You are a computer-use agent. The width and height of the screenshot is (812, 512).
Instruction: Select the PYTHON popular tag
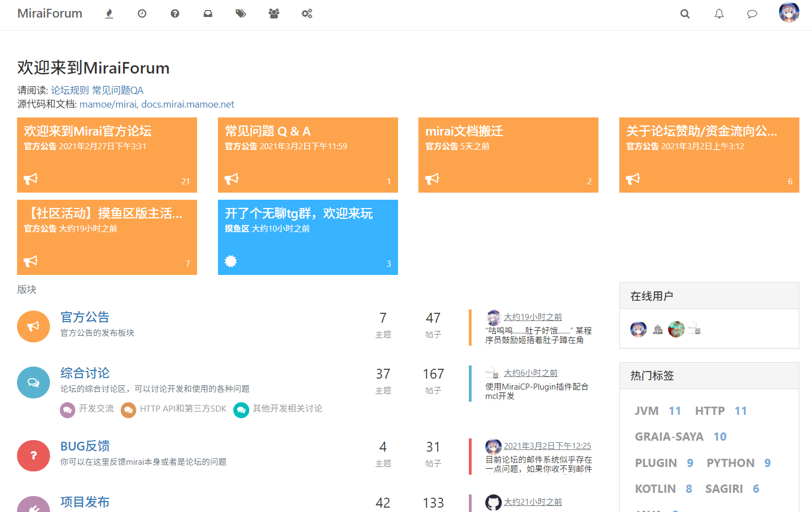pos(730,463)
